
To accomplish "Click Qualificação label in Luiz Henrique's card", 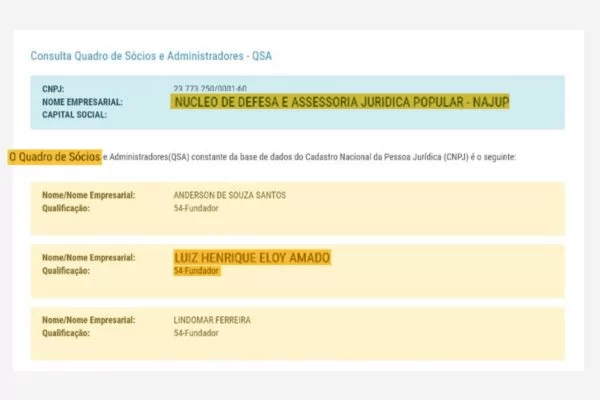I will pos(68,271).
